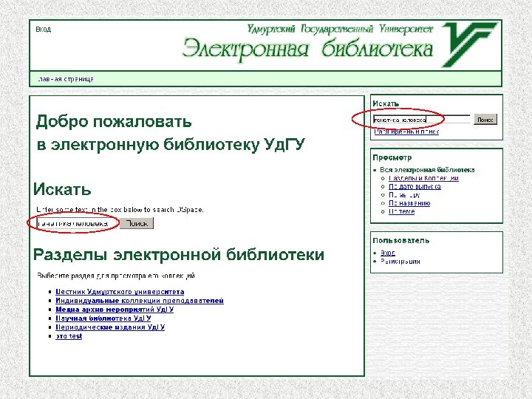Click the sidebar Поиск button

click(x=485, y=120)
